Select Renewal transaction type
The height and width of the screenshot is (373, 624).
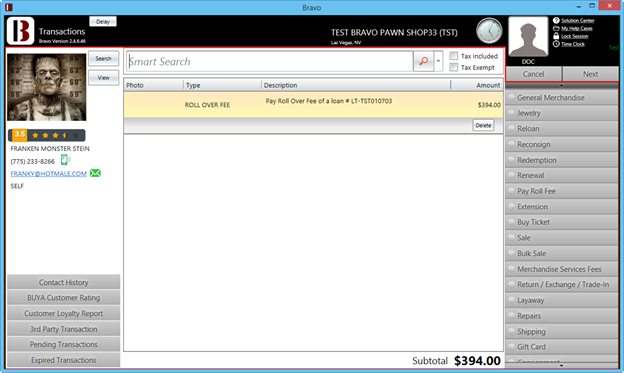point(562,176)
